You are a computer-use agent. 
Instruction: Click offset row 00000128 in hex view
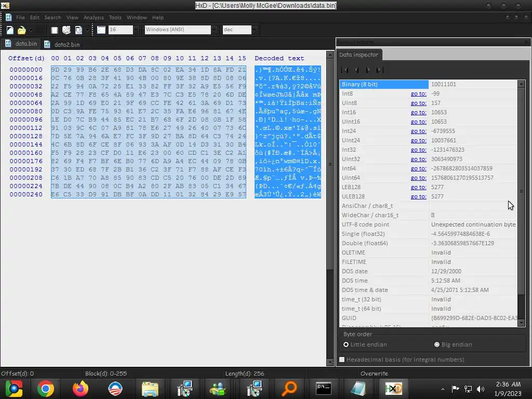[26, 136]
